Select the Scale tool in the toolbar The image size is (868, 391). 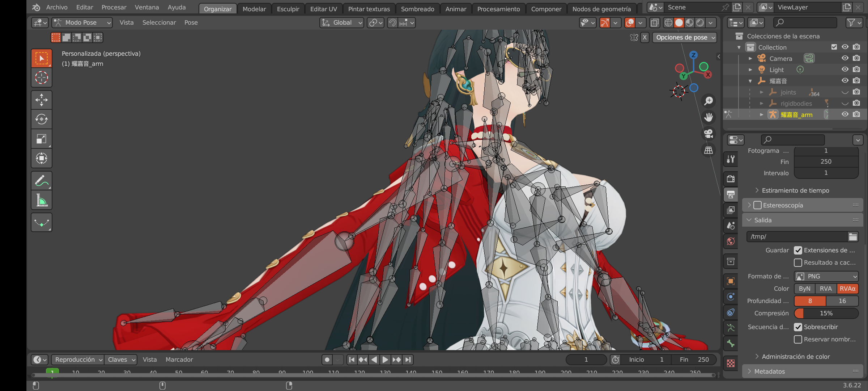(x=42, y=138)
